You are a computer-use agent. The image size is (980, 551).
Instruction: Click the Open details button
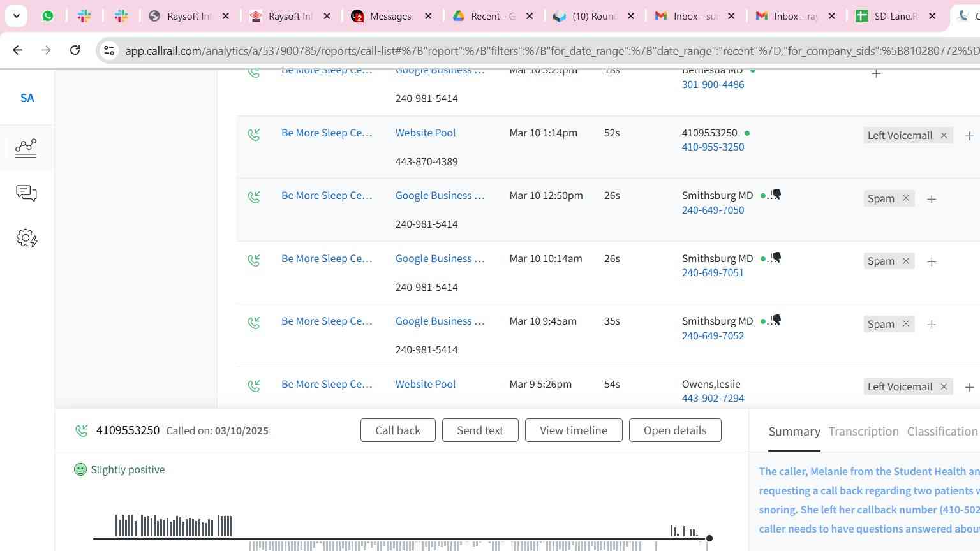675,430
